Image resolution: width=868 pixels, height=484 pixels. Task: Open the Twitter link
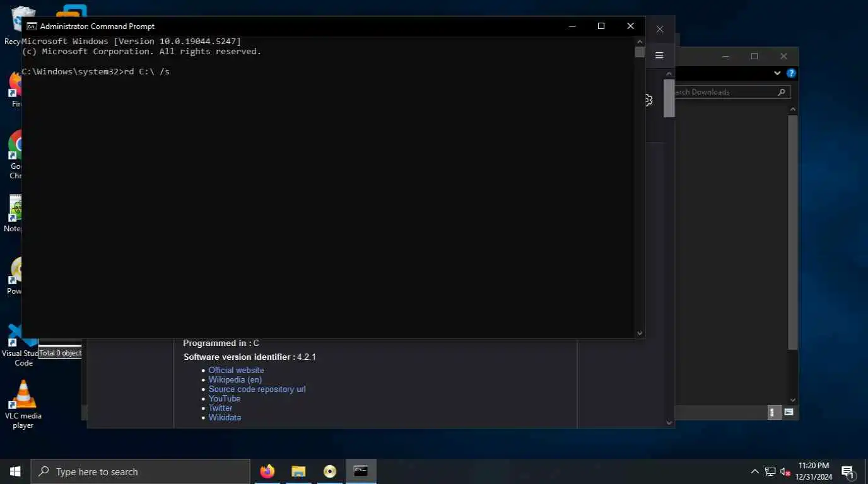(221, 408)
